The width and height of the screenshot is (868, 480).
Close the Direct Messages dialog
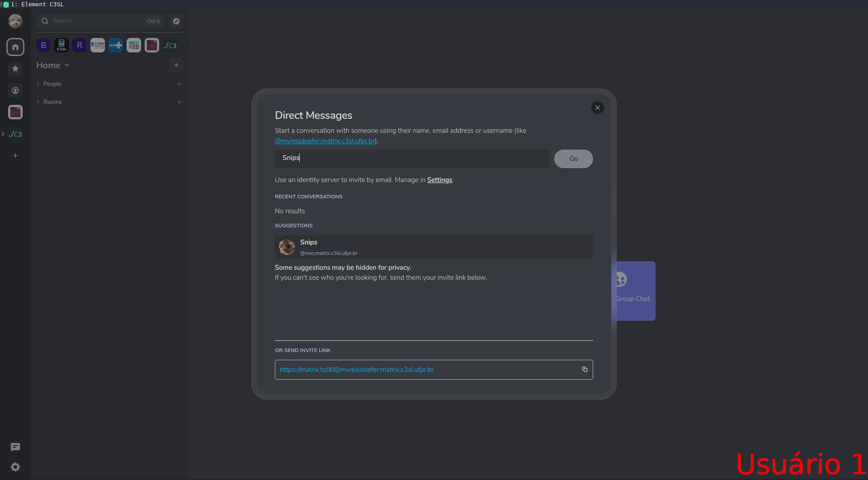coord(597,108)
